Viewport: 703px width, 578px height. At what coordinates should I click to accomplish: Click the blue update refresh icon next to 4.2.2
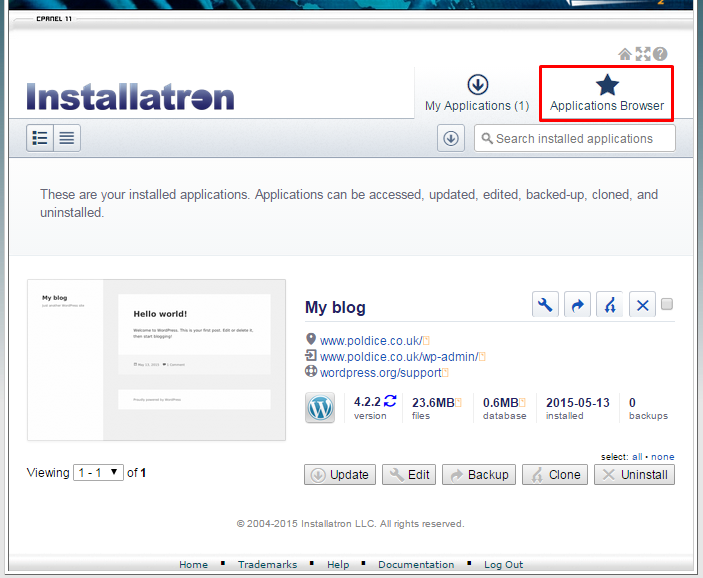click(x=390, y=401)
